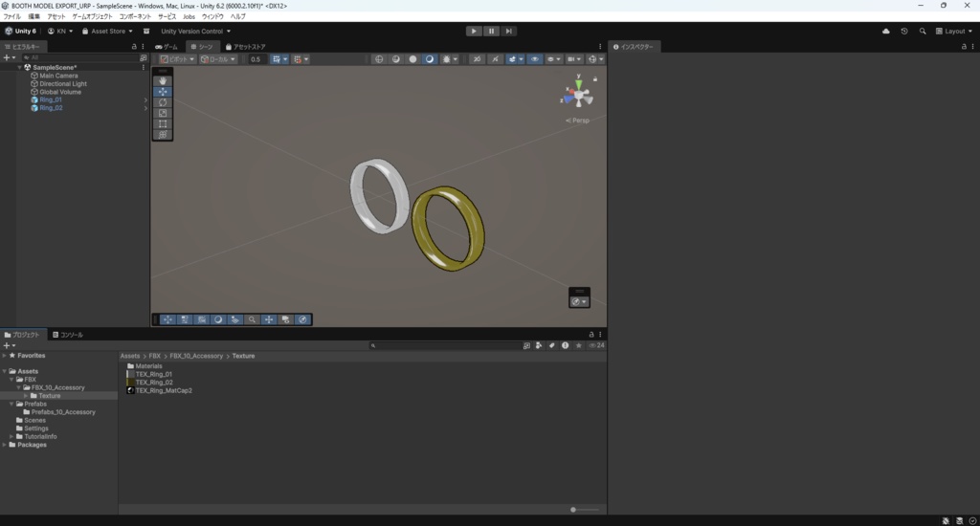Toggle the Hierarchy panel lock
This screenshot has width=980, height=526.
click(134, 47)
